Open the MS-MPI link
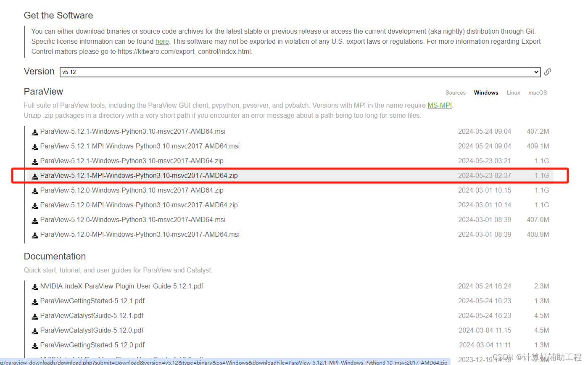588x365 pixels. click(440, 105)
